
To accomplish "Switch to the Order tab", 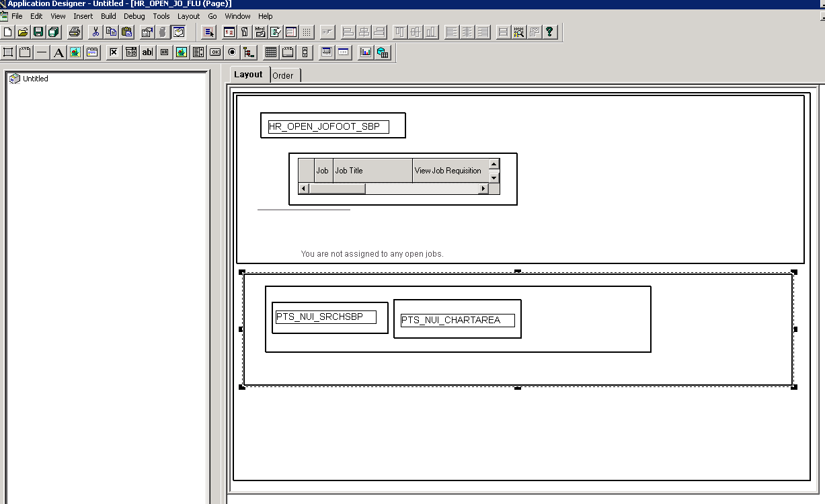I will [x=284, y=75].
